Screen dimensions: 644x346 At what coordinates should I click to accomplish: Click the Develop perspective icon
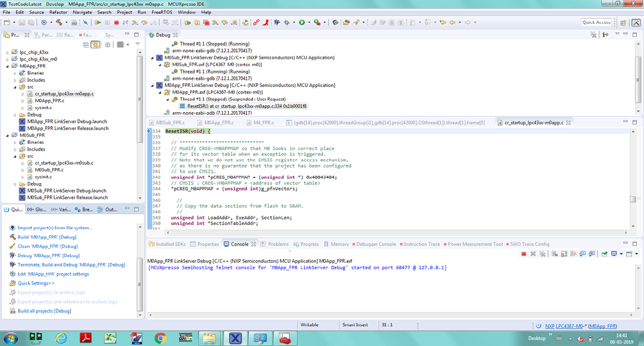[x=636, y=23]
